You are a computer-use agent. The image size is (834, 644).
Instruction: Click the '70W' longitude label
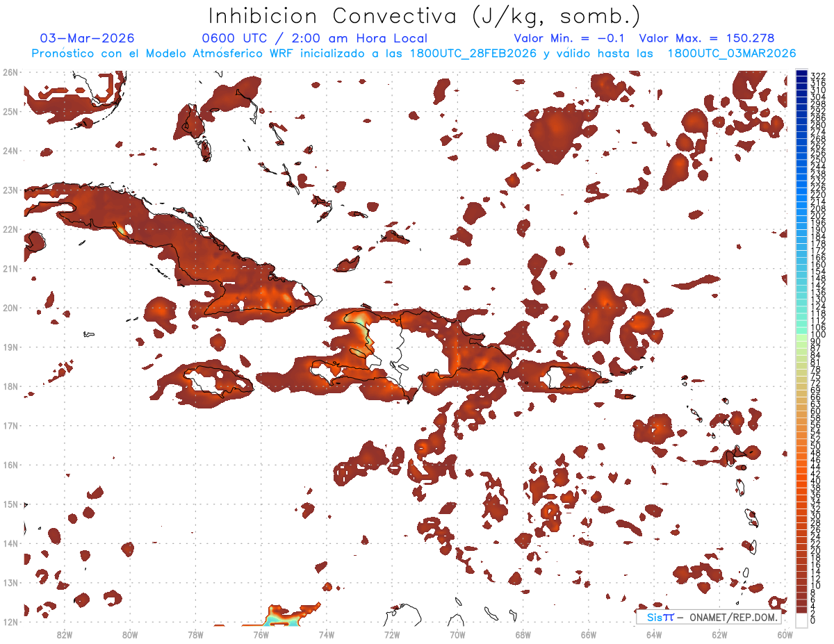(x=457, y=635)
